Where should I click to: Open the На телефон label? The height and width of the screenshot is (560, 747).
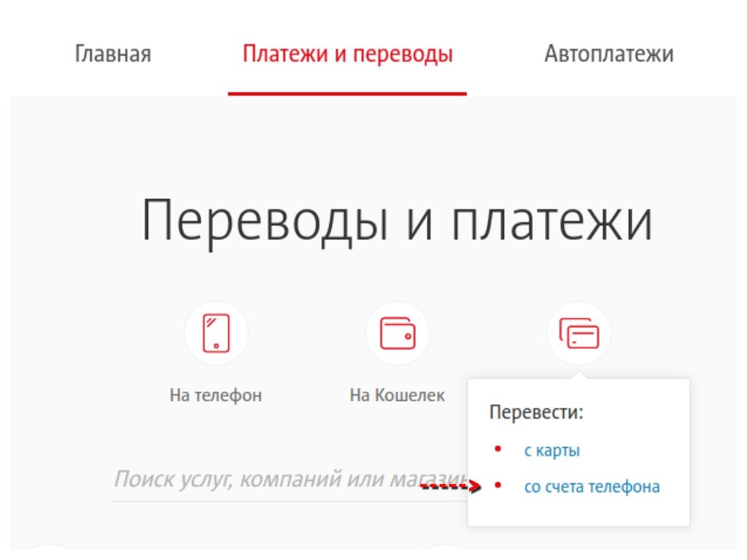(216, 395)
